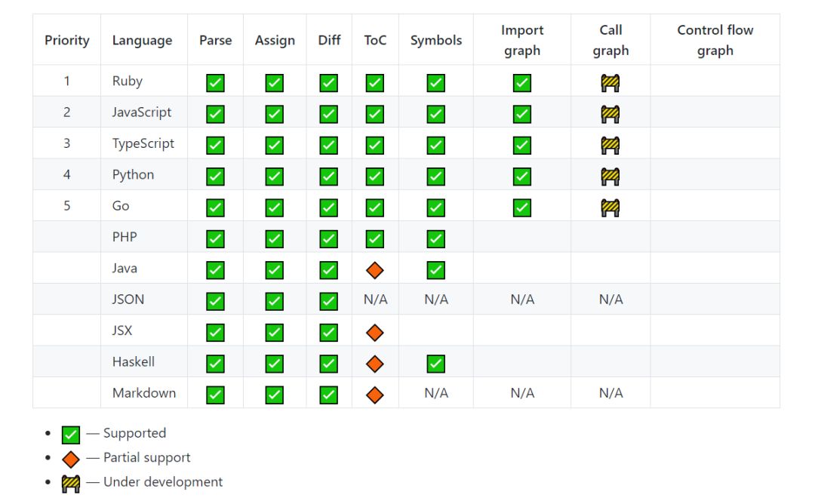Click the legend's Under development icon
Screen dimensions: 815x504
[x=71, y=484]
